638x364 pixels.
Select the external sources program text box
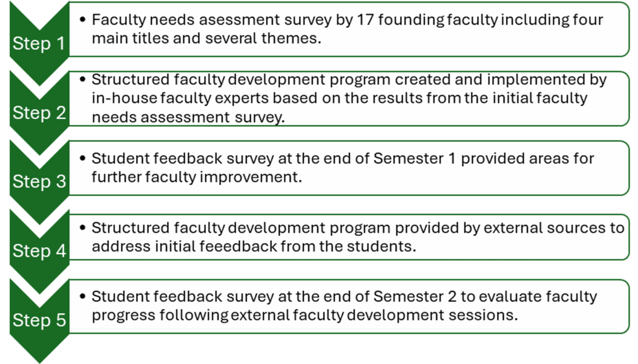point(349,237)
